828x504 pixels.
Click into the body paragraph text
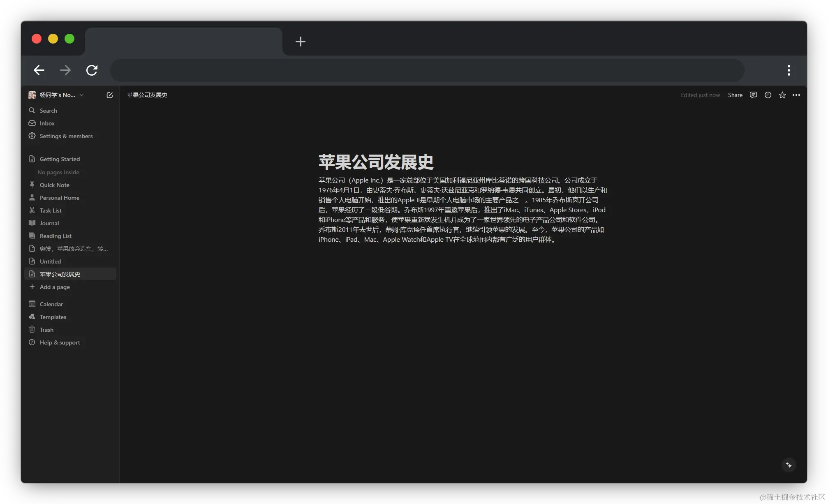click(x=463, y=210)
